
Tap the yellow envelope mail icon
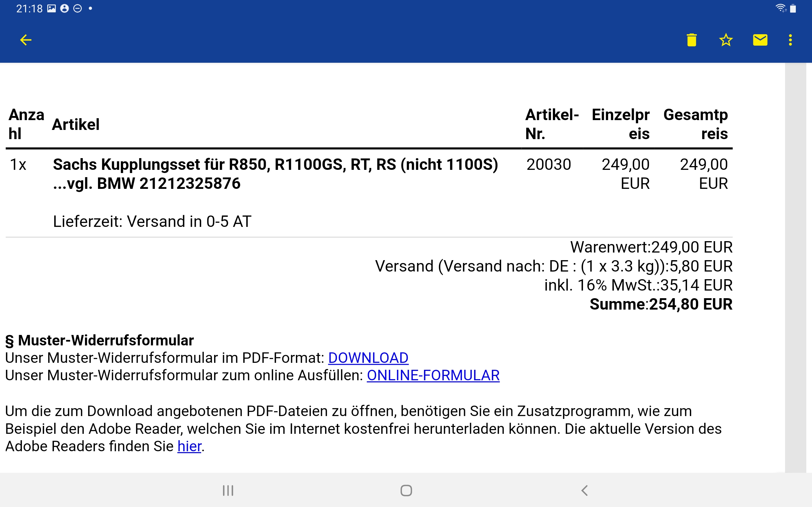760,40
